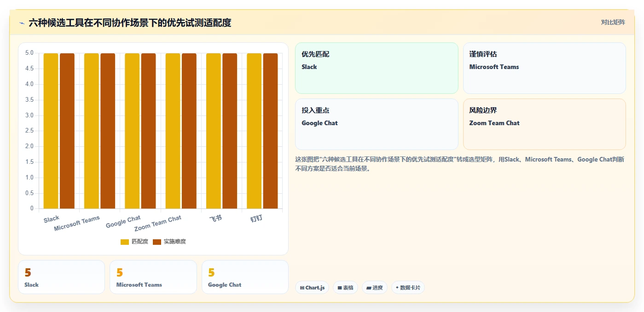The width and height of the screenshot is (644, 312).
Task: Click the description paragraph starting 这张图把
Action: pyautogui.click(x=459, y=164)
